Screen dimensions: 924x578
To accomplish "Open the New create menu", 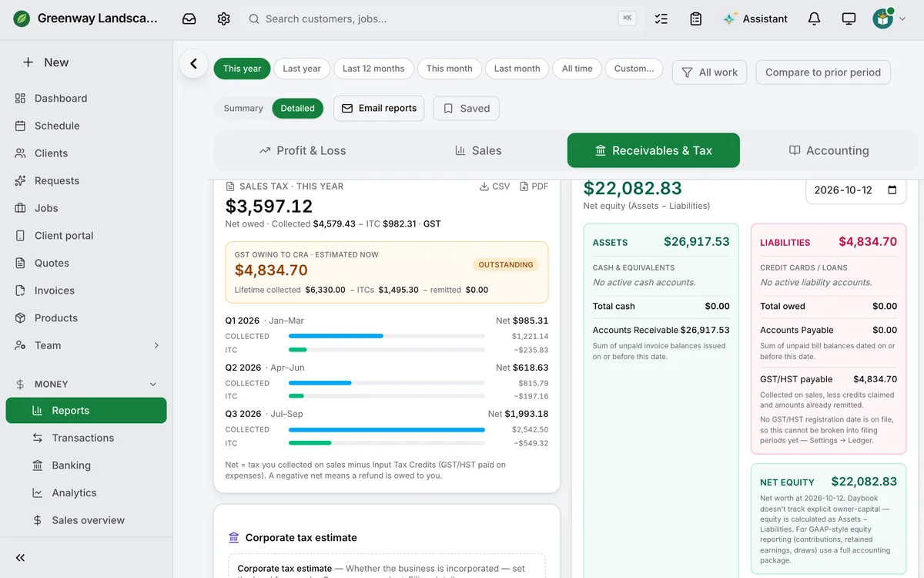I will tap(46, 62).
